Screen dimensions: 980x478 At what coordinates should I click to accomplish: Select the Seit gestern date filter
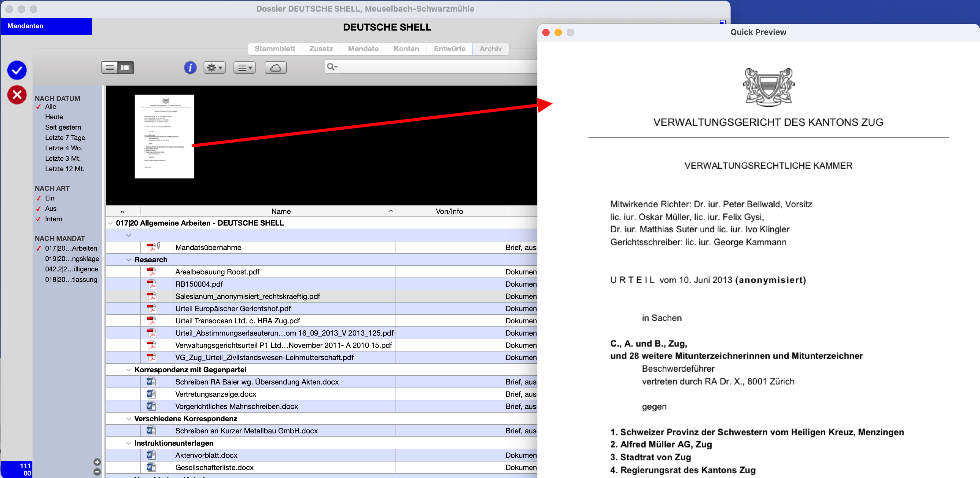tap(63, 127)
